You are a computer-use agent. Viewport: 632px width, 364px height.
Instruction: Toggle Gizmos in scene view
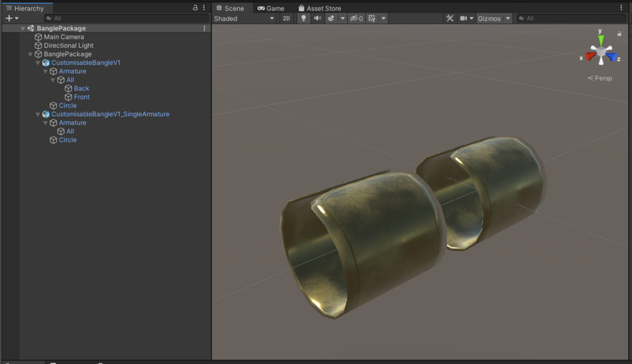[489, 18]
